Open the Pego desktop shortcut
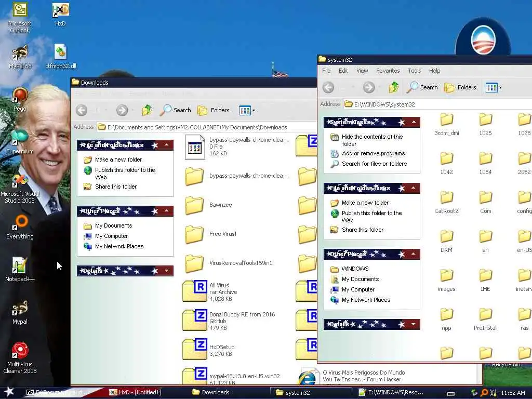 point(20,99)
